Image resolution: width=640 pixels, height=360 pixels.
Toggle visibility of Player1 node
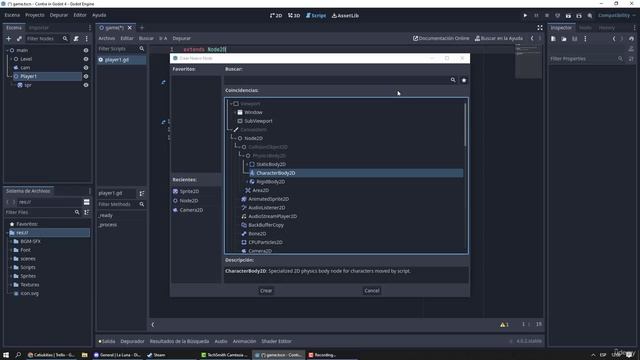[86, 76]
